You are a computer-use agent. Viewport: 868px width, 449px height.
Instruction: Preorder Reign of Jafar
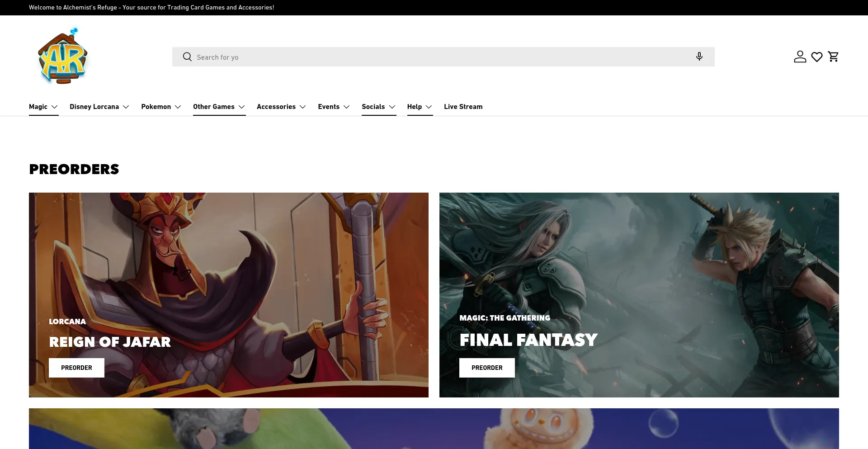pos(76,368)
